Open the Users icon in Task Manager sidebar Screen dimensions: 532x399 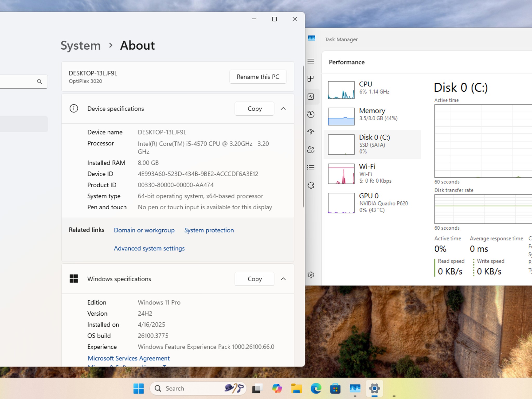tap(311, 150)
